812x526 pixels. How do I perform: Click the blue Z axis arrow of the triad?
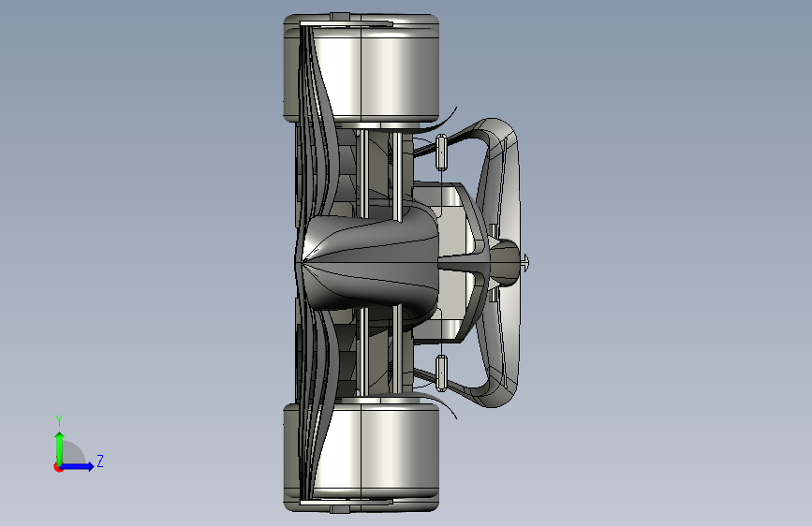78,466
